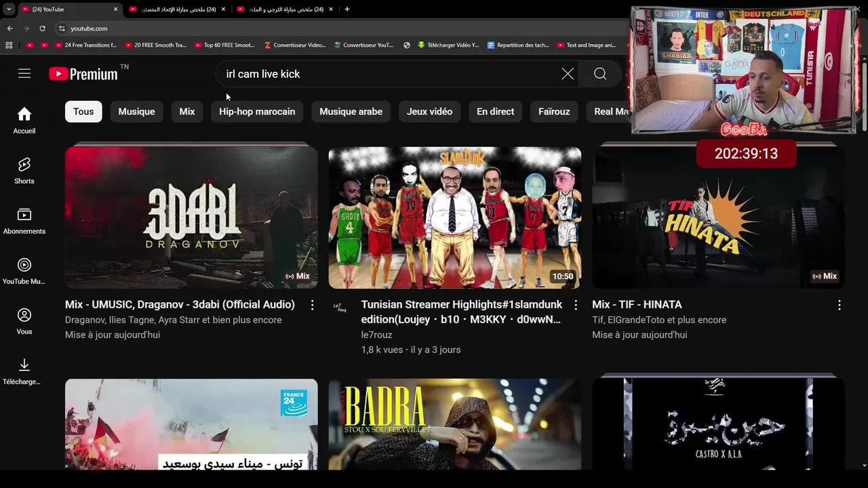Open the Mix - UMUSIC, Draganov - 3dabi title

(x=180, y=305)
